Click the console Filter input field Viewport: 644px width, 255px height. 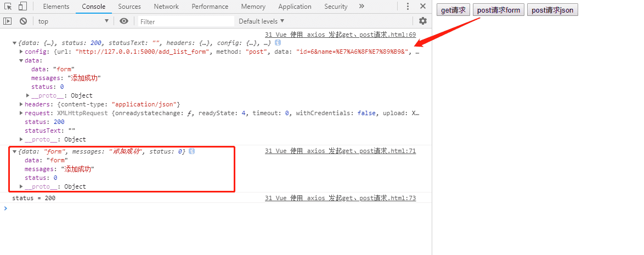185,21
